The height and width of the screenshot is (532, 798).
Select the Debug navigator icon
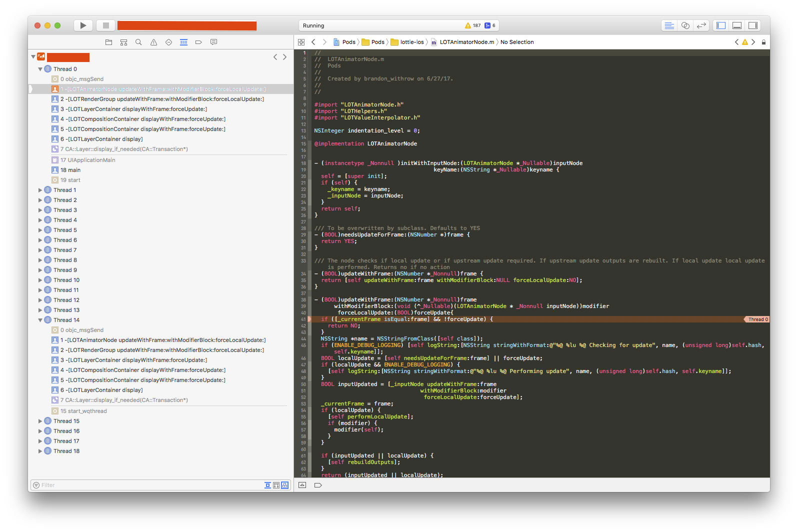[183, 42]
